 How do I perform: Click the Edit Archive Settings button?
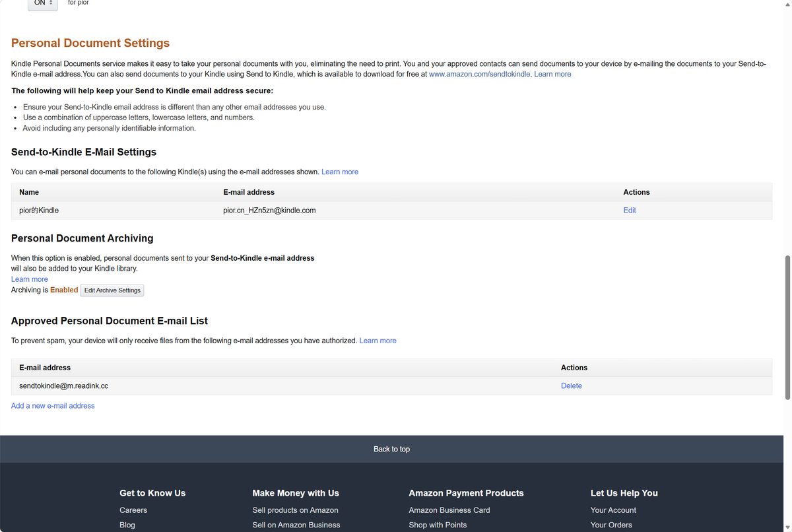coord(112,290)
